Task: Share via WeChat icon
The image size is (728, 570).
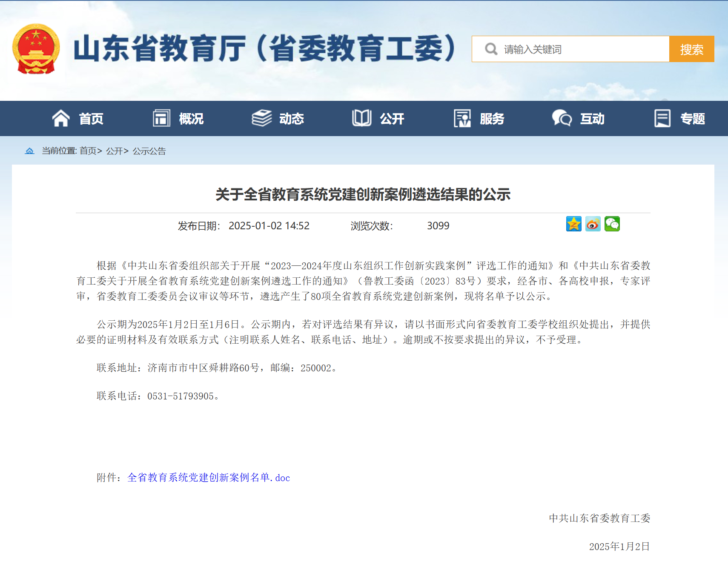Action: (x=612, y=224)
